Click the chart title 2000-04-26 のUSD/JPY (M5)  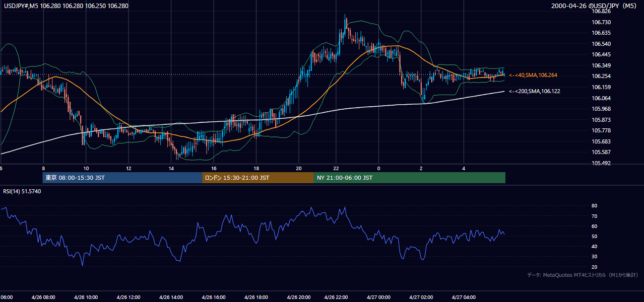coord(595,6)
